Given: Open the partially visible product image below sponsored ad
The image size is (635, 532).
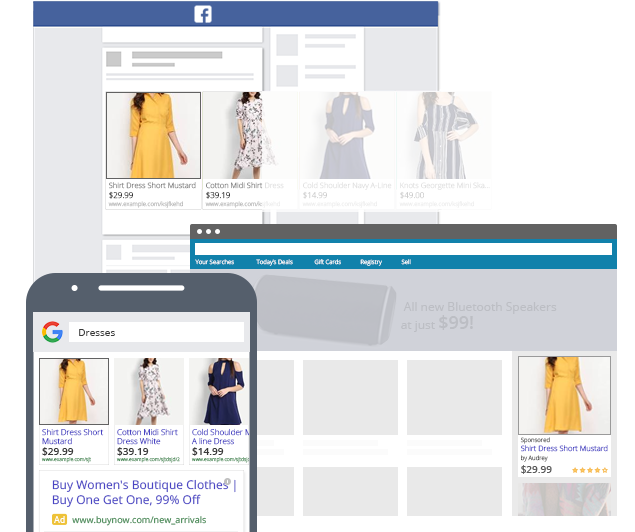Looking at the screenshot, I should coord(564,499).
